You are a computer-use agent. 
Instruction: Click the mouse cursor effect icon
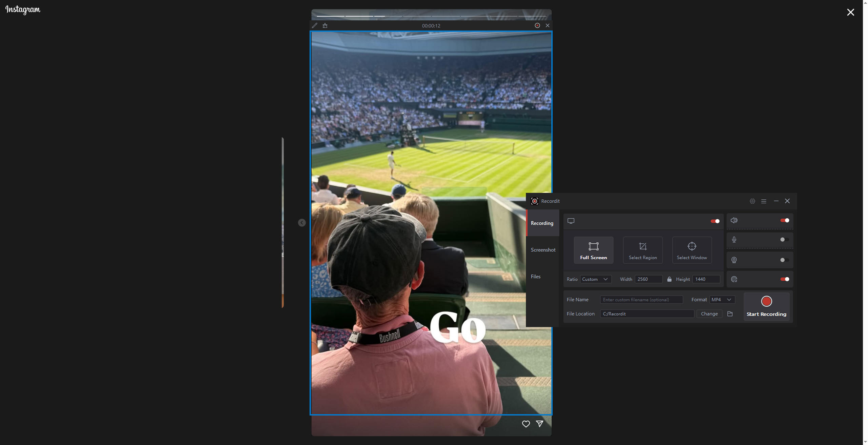click(x=734, y=279)
